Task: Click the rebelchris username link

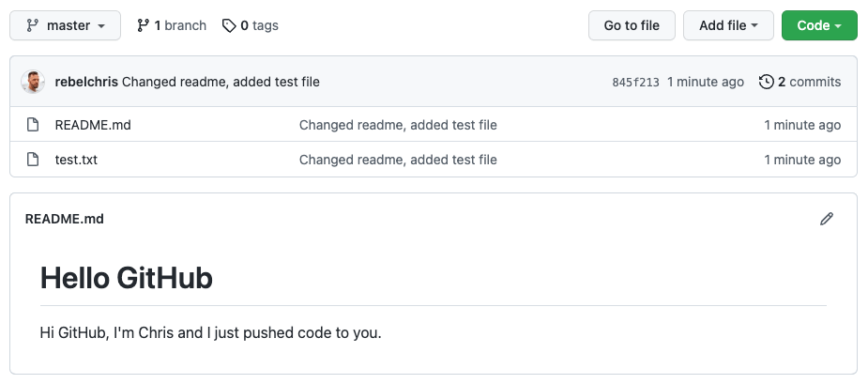Action: pyautogui.click(x=86, y=82)
